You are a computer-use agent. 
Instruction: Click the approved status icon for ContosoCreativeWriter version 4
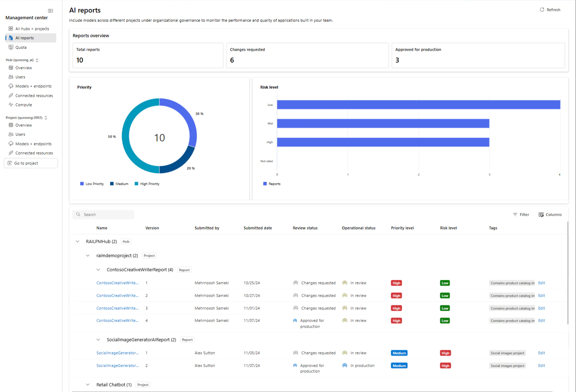[x=295, y=321]
